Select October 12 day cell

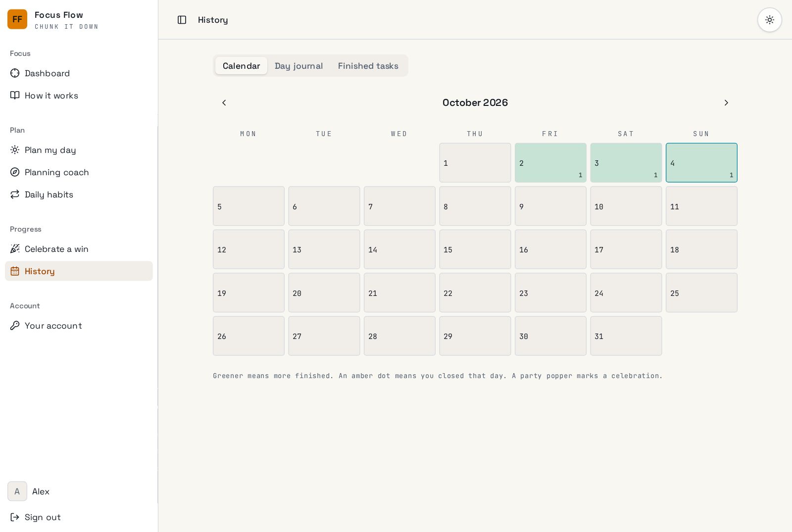(x=248, y=249)
